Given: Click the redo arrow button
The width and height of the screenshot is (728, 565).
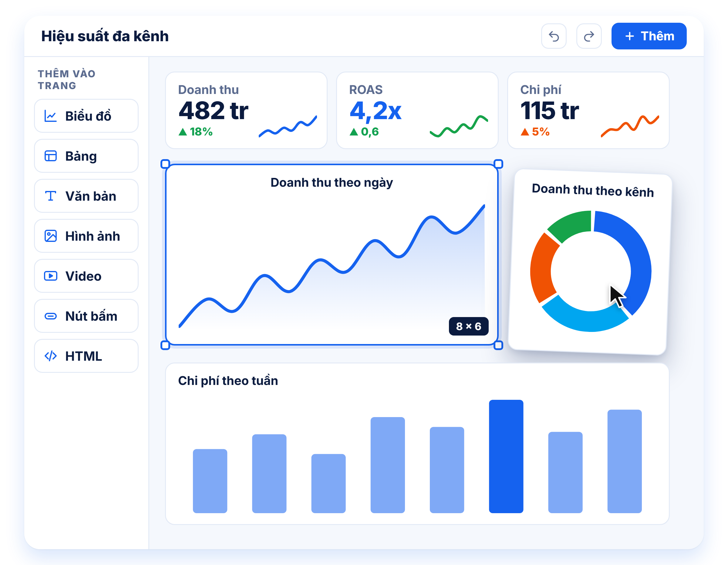Looking at the screenshot, I should (589, 36).
